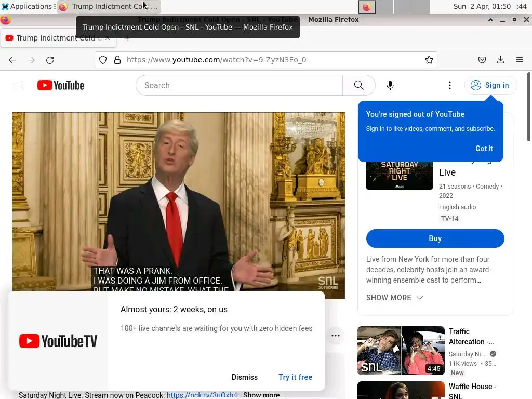Open YouTube guide hamburger menu
532x399 pixels.
coord(19,85)
